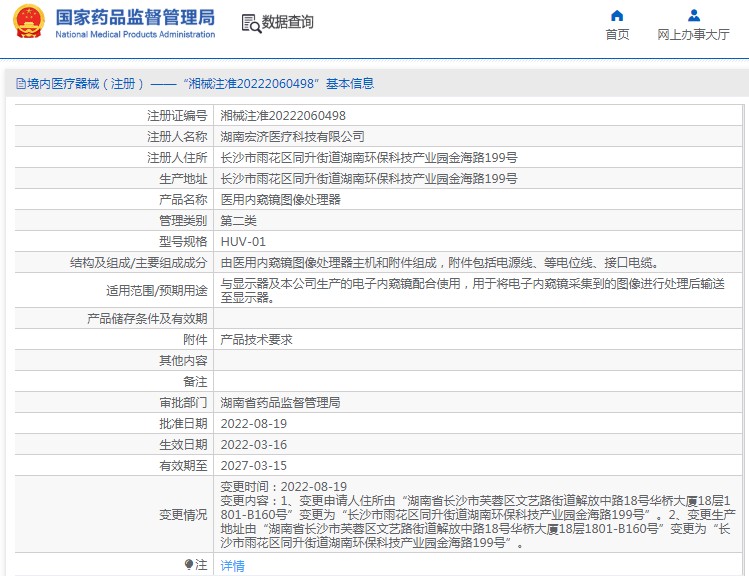
Task: Click the 审批部门 row label
Action: 183,403
